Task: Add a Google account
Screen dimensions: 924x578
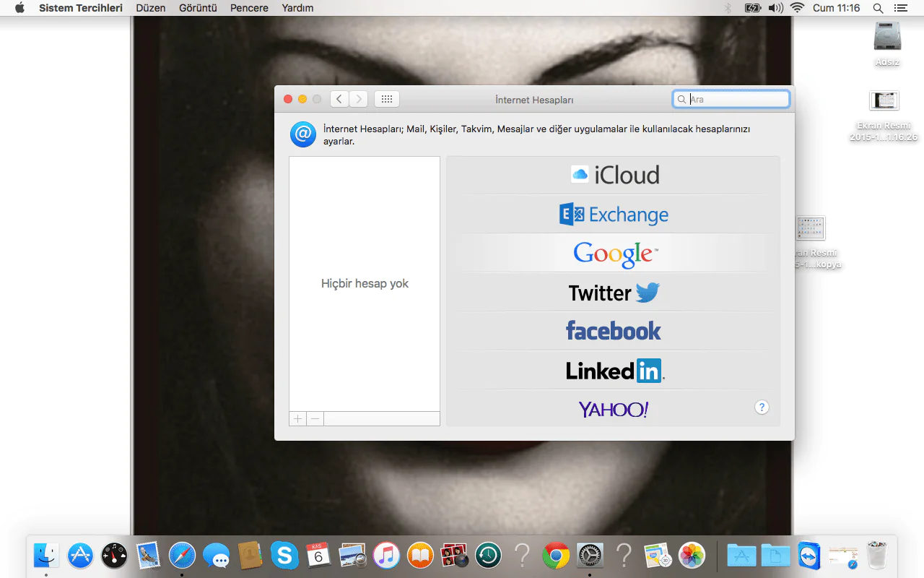Action: tap(614, 254)
